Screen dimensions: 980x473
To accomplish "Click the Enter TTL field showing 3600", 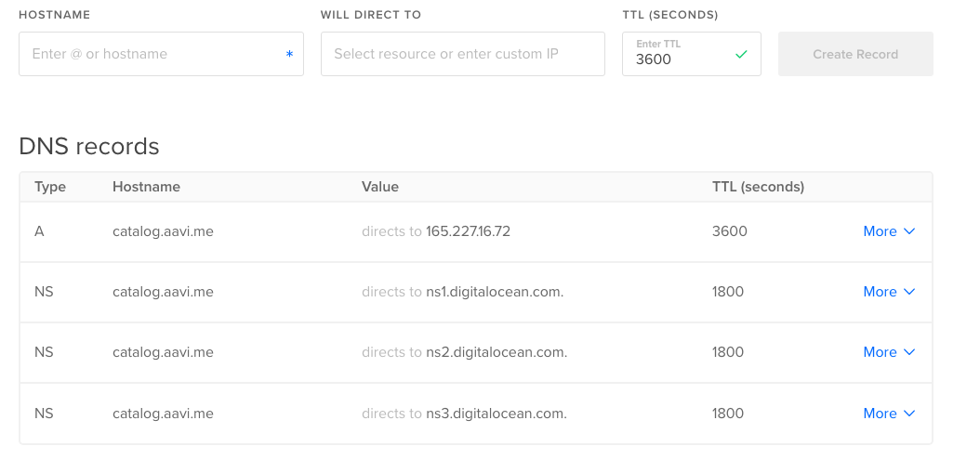I will coord(691,54).
